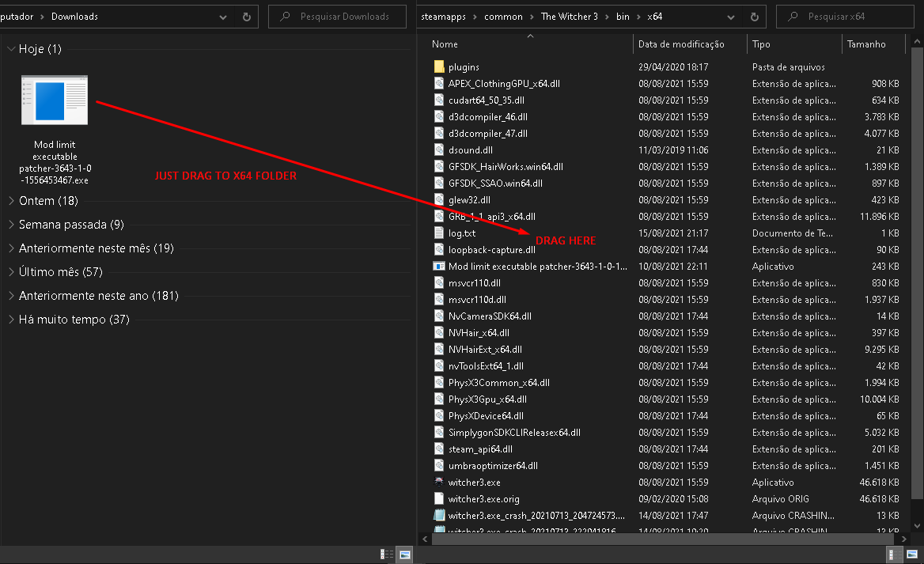
Task: Click the Pesquisar Downloads search field
Action: [x=337, y=17]
